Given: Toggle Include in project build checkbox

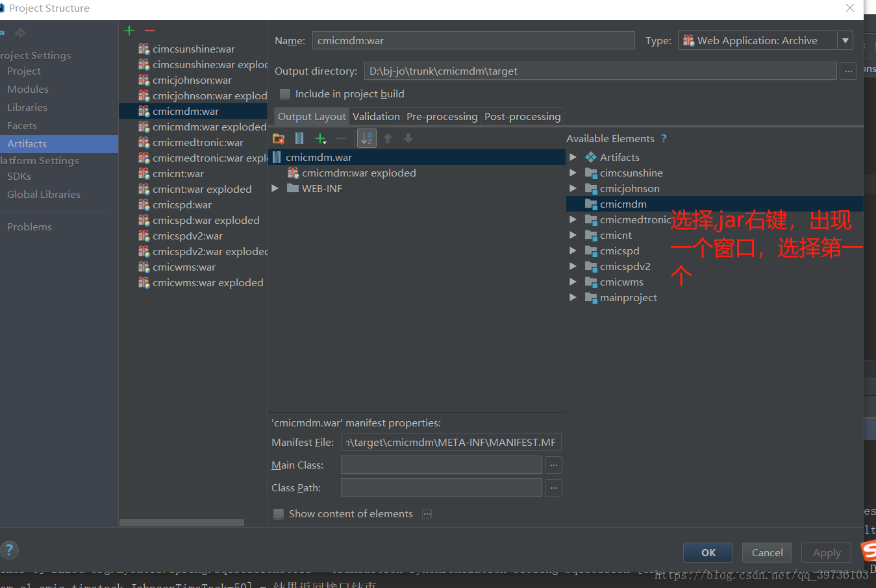Looking at the screenshot, I should tap(284, 94).
